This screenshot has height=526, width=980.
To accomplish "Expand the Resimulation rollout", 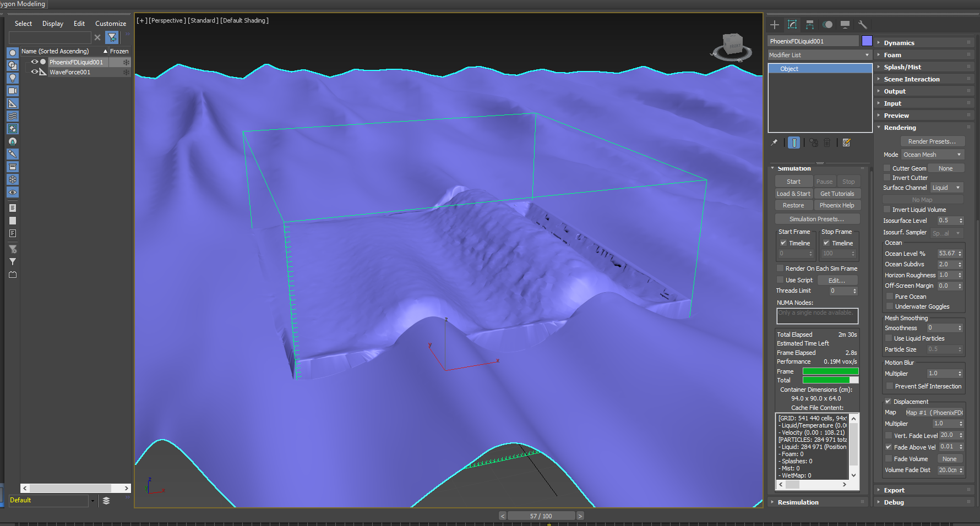I will coord(818,502).
